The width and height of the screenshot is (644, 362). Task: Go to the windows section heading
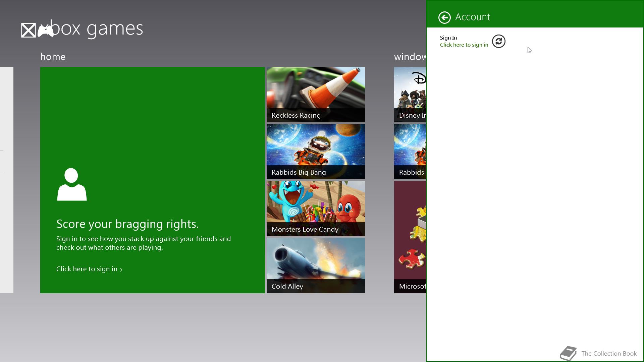pyautogui.click(x=410, y=57)
